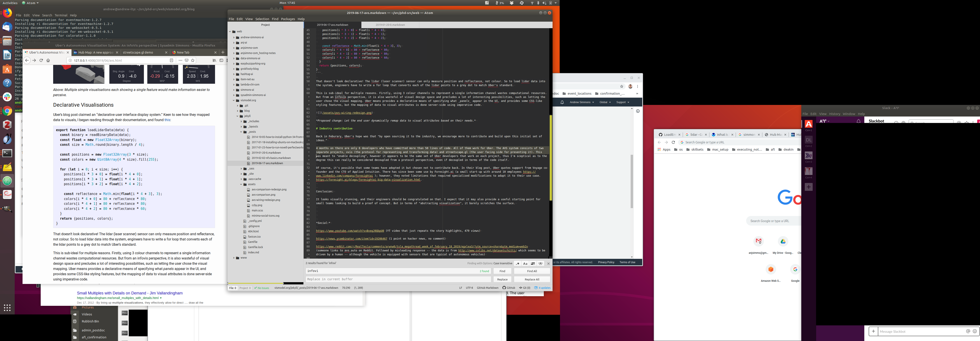Toggle whole word search option

tap(540, 263)
